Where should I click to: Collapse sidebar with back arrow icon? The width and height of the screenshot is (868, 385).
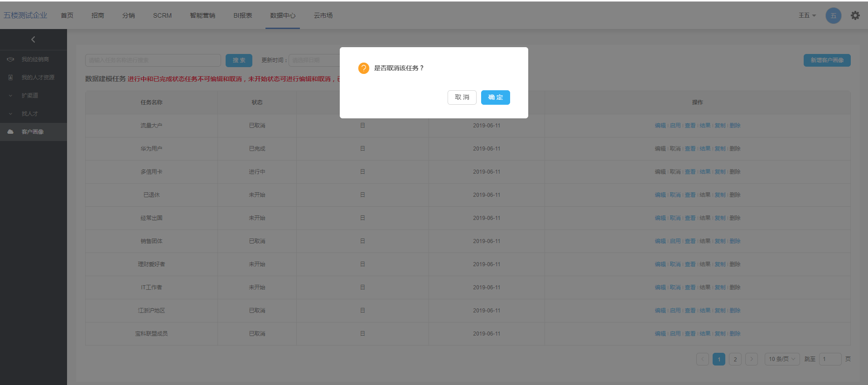[33, 39]
